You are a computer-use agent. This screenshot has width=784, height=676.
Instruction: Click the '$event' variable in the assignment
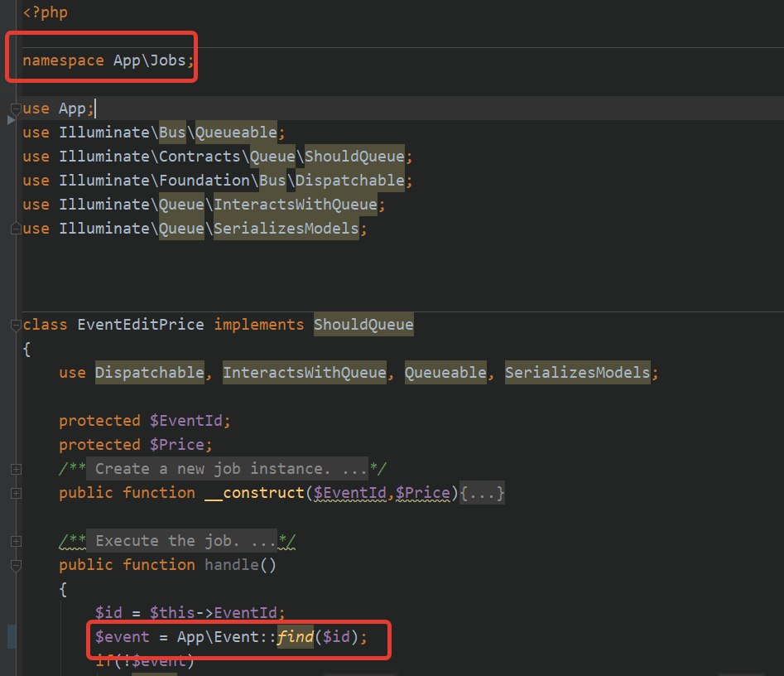point(123,637)
